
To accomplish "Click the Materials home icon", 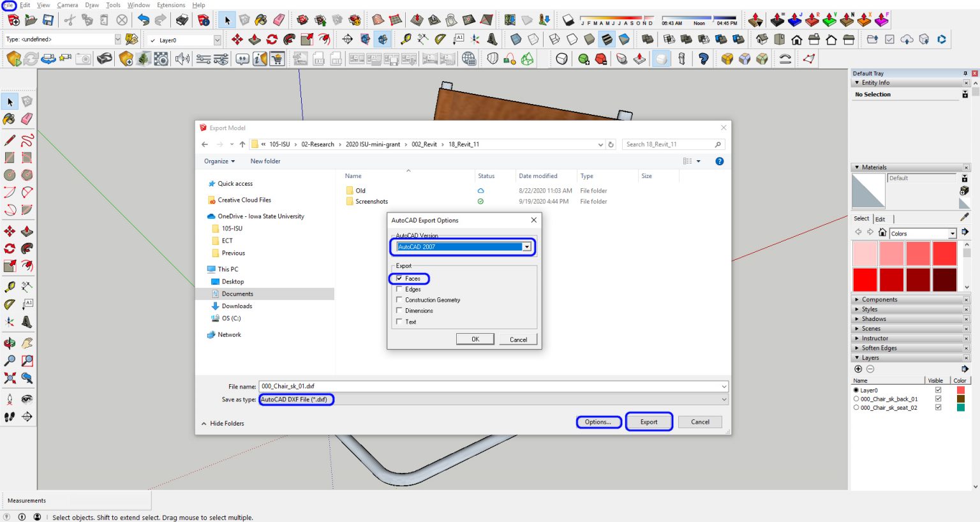I will pos(882,233).
